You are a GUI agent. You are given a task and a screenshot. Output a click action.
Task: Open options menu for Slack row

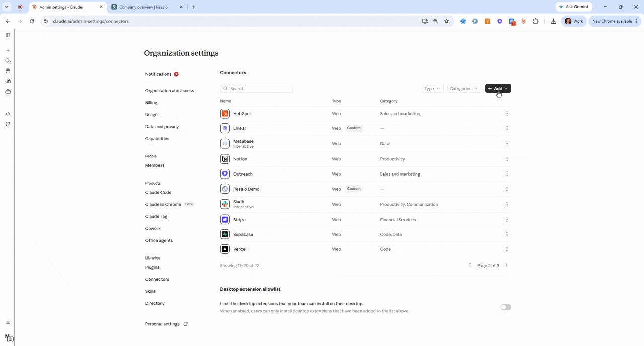(x=507, y=204)
